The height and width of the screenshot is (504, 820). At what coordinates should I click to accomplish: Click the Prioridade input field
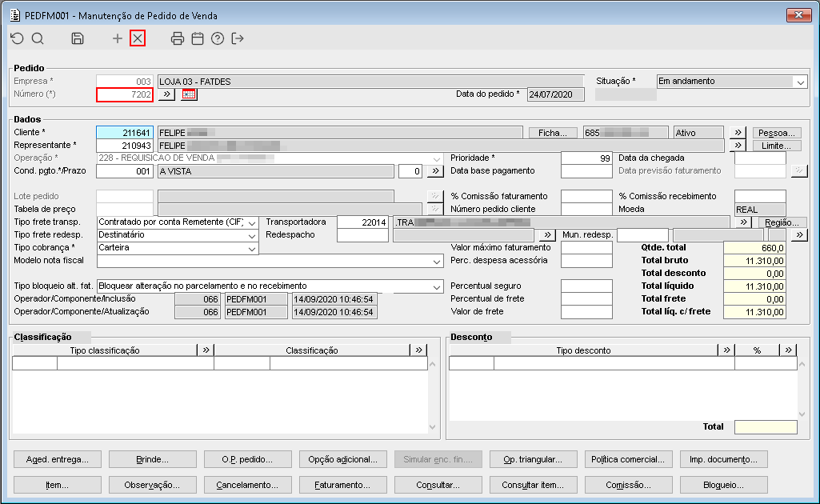[586, 158]
